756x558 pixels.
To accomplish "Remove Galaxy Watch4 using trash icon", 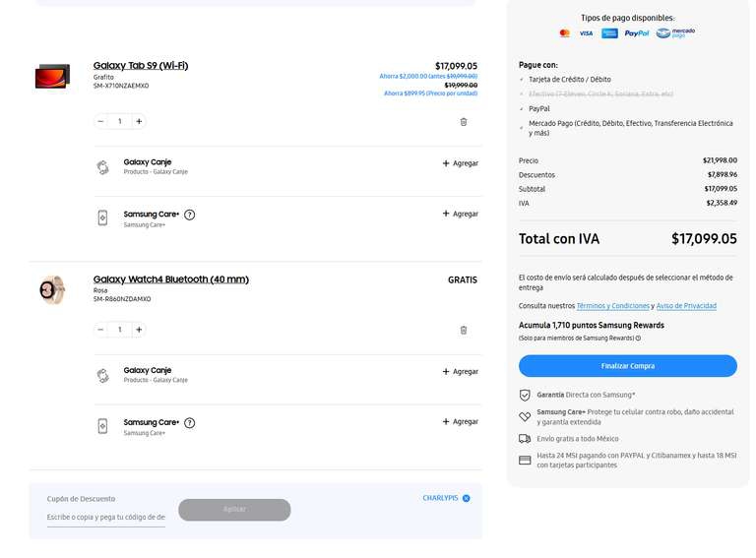I will click(464, 330).
